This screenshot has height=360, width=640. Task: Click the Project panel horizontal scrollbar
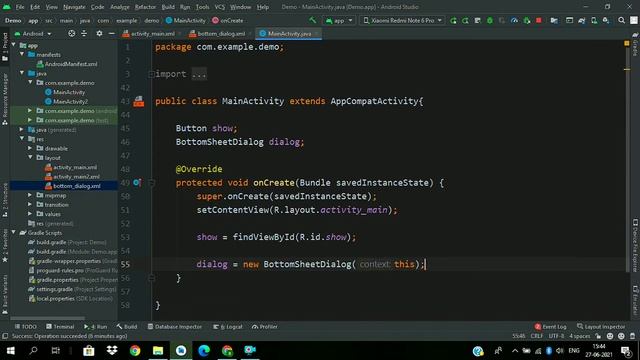[x=48, y=318]
